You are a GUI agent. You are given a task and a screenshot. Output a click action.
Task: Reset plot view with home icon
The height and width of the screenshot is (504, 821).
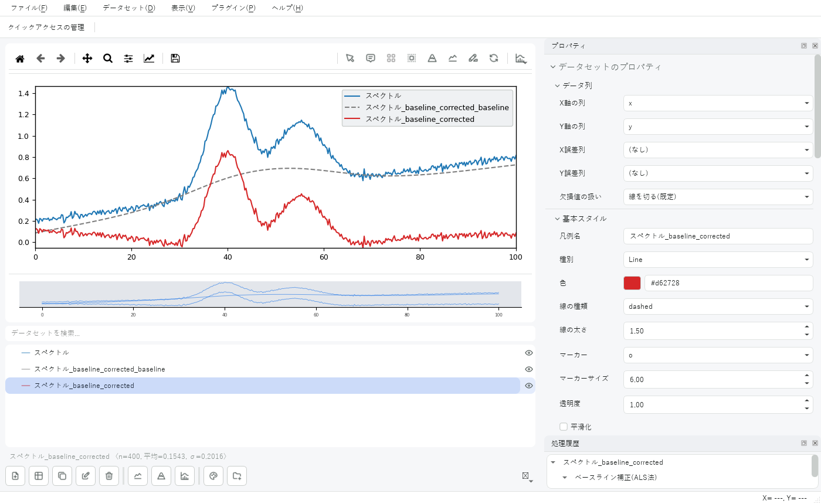20,59
